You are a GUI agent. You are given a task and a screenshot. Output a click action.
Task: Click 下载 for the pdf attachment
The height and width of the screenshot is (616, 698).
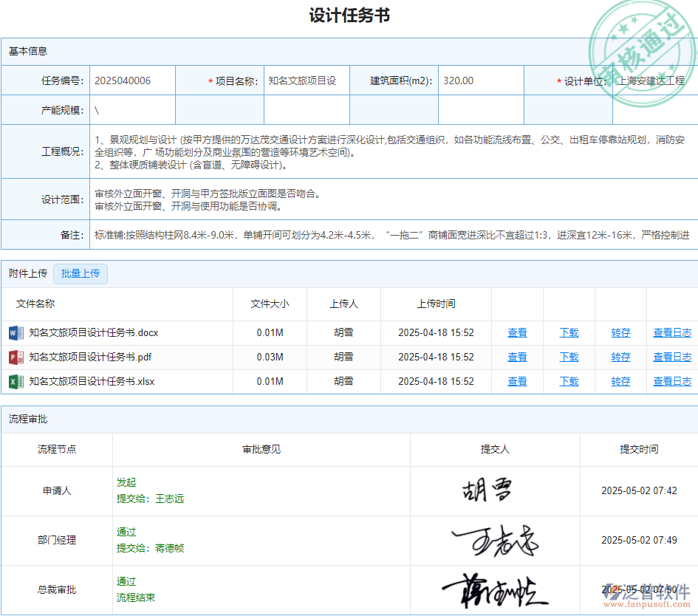(x=569, y=357)
